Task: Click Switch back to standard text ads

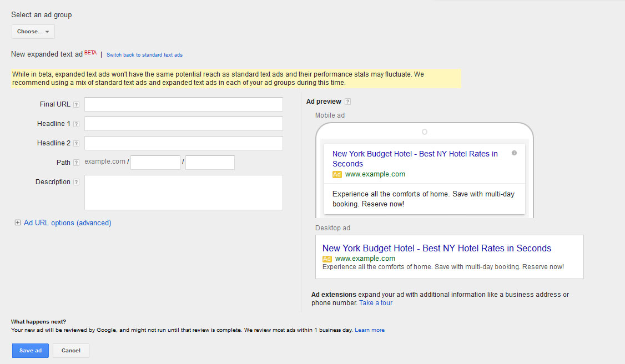Action: (144, 55)
